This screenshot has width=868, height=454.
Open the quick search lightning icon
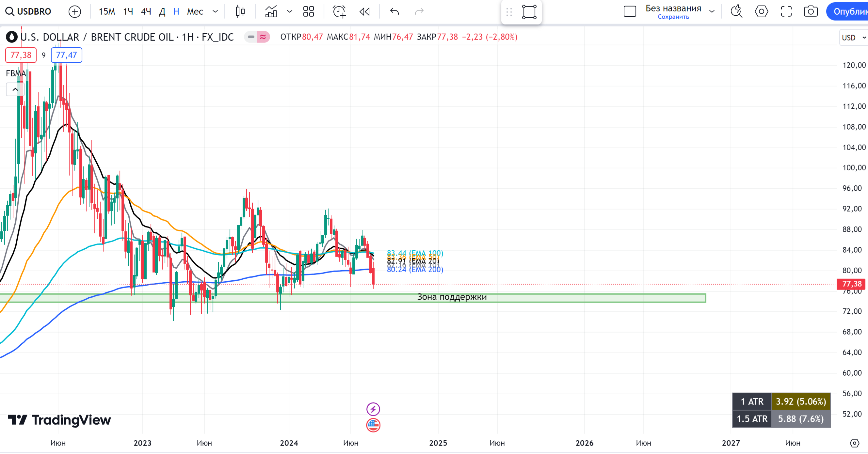click(x=736, y=11)
